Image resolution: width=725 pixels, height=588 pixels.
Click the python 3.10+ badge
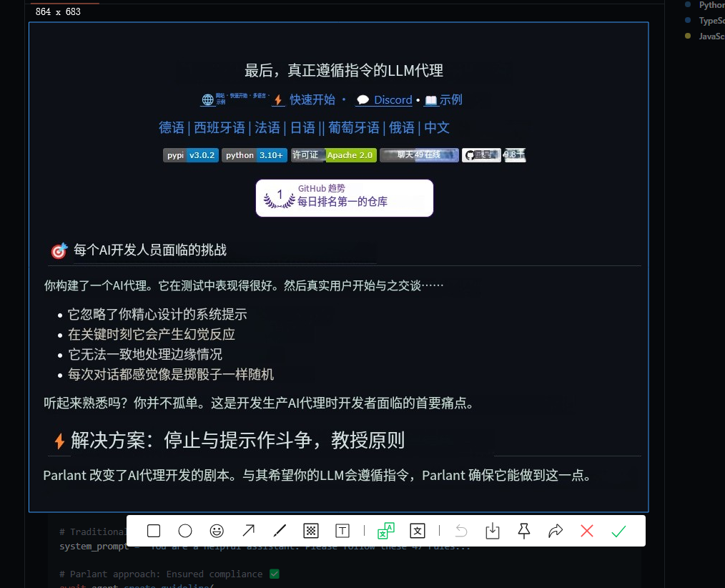255,155
